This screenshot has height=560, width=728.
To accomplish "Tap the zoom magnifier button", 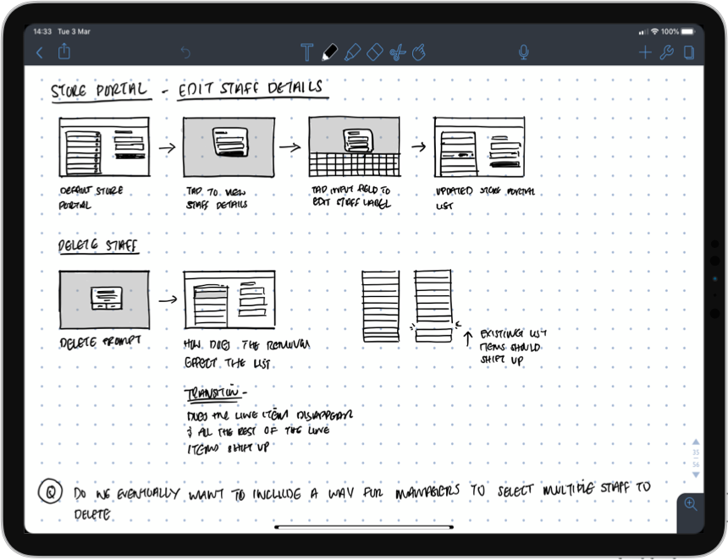I will click(x=691, y=504).
